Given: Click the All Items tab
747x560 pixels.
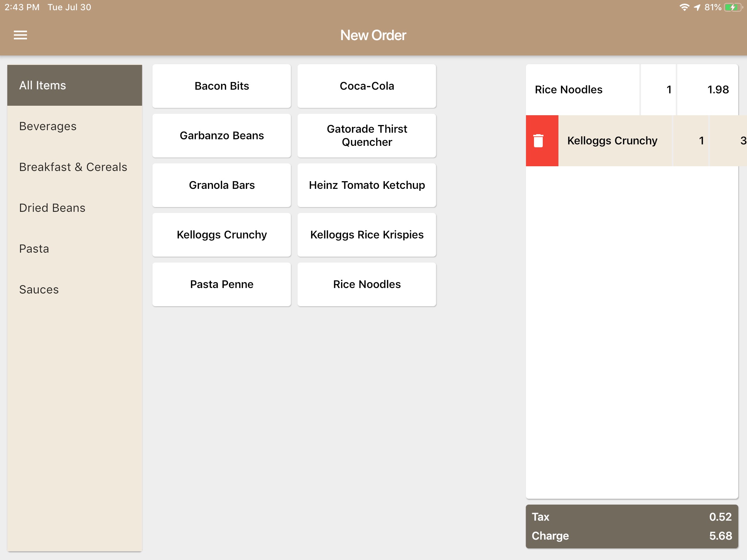Looking at the screenshot, I should point(75,85).
